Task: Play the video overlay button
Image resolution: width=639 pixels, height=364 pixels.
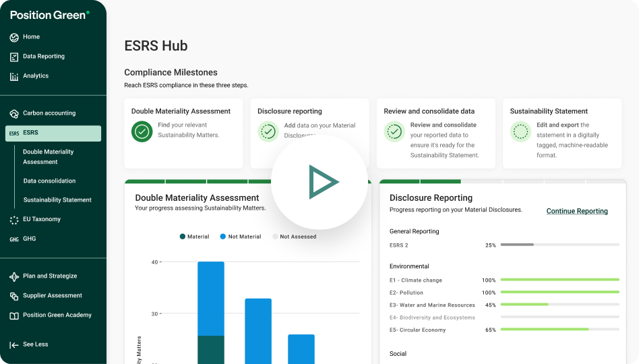Action: (x=319, y=182)
